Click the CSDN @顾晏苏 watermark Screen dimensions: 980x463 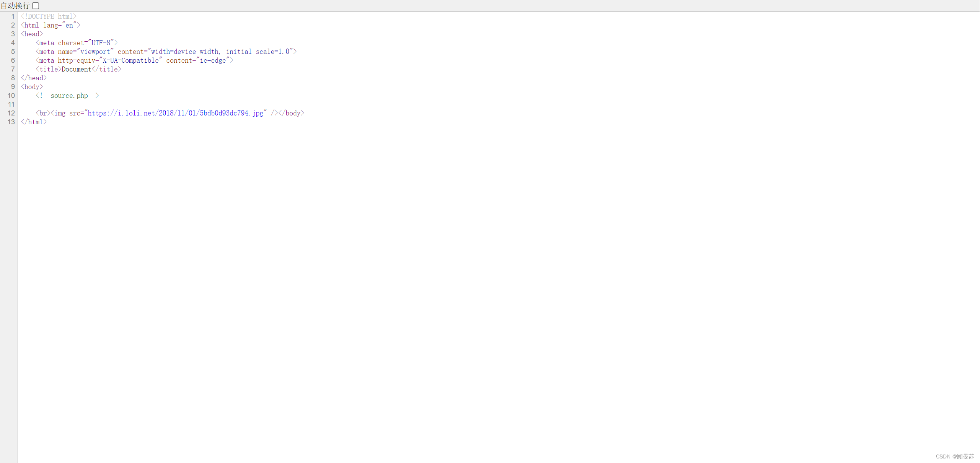point(954,457)
